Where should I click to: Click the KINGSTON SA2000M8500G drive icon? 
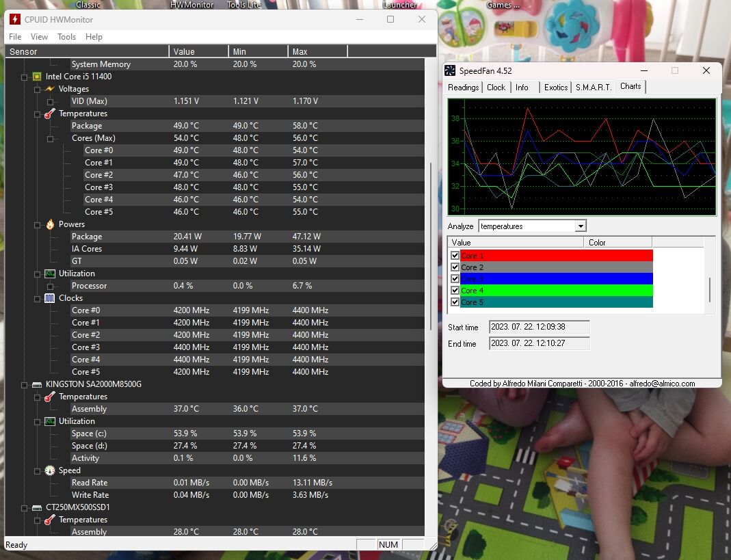pyautogui.click(x=37, y=385)
